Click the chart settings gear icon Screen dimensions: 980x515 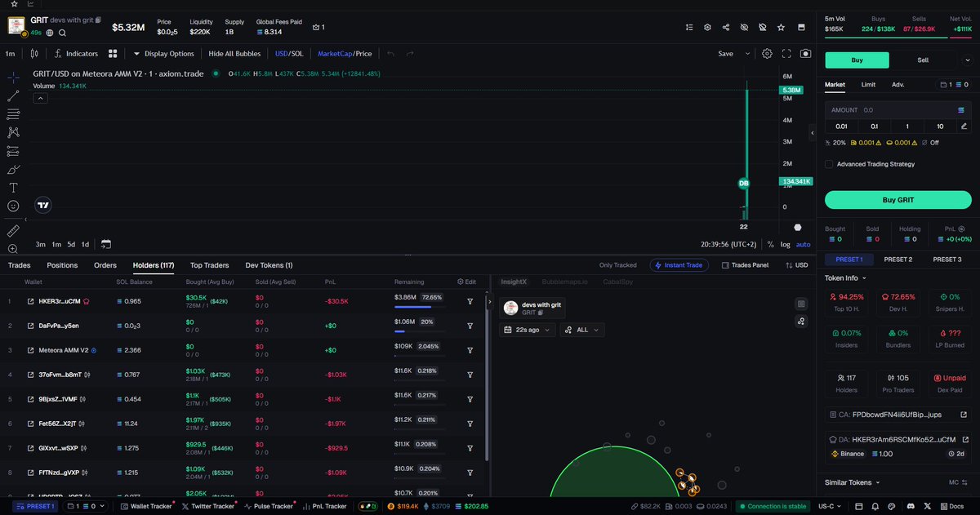(x=767, y=54)
